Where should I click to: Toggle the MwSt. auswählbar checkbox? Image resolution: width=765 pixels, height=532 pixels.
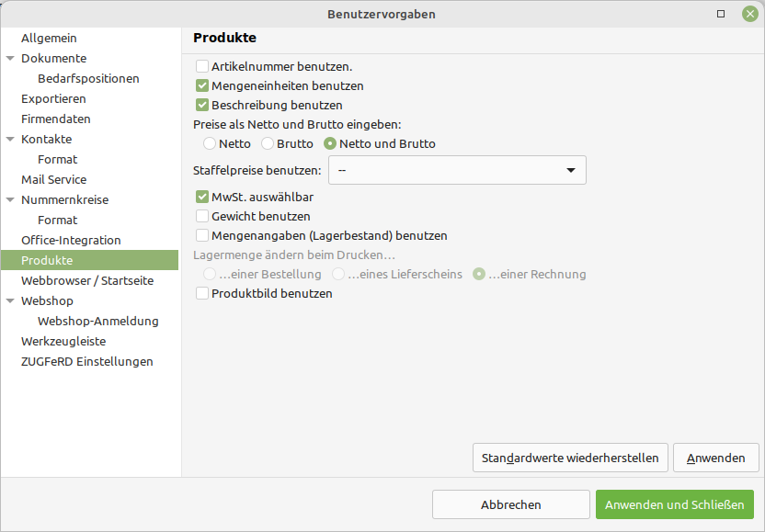pyautogui.click(x=202, y=197)
